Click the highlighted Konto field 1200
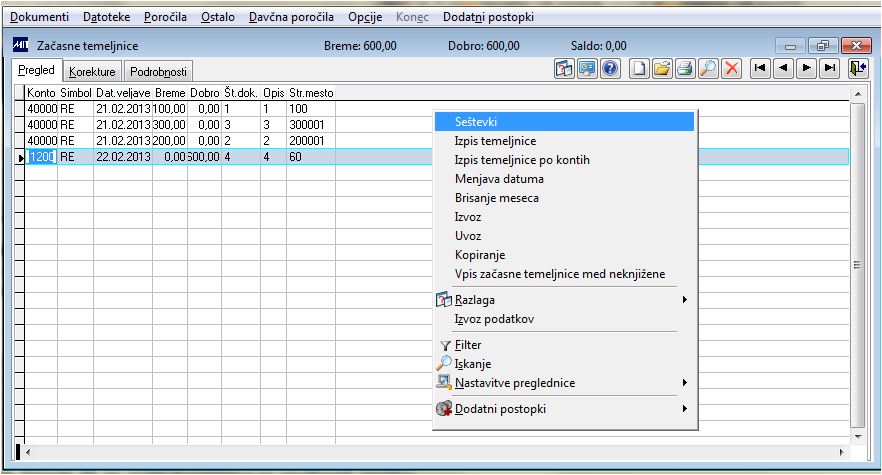The image size is (882, 475). [x=41, y=157]
